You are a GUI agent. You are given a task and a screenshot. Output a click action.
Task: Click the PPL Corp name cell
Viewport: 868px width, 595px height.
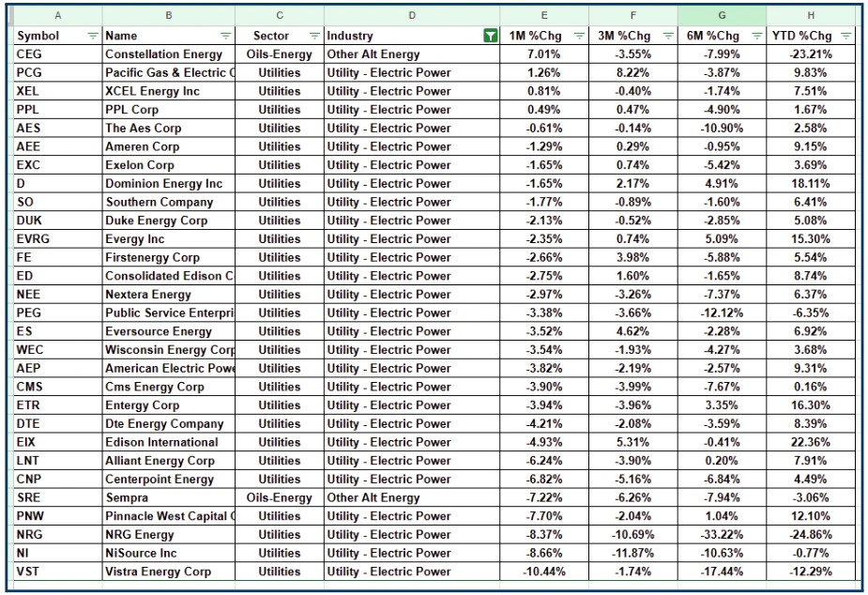pos(169,110)
